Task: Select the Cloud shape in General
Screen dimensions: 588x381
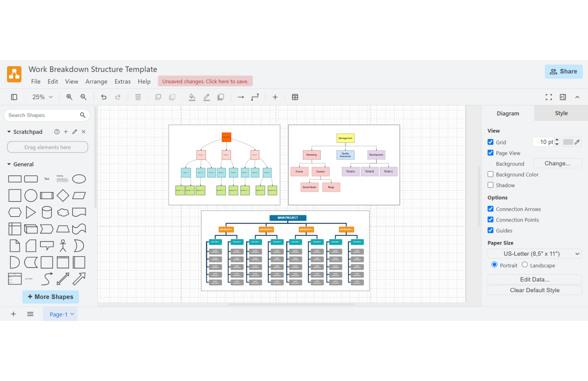Action: [x=63, y=212]
